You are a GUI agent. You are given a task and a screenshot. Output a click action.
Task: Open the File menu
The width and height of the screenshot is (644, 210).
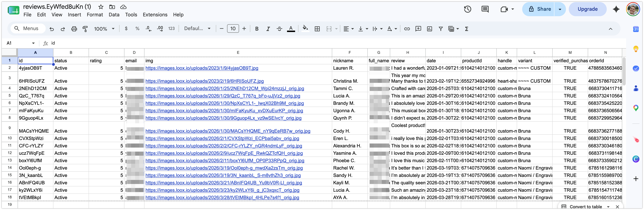click(x=27, y=15)
